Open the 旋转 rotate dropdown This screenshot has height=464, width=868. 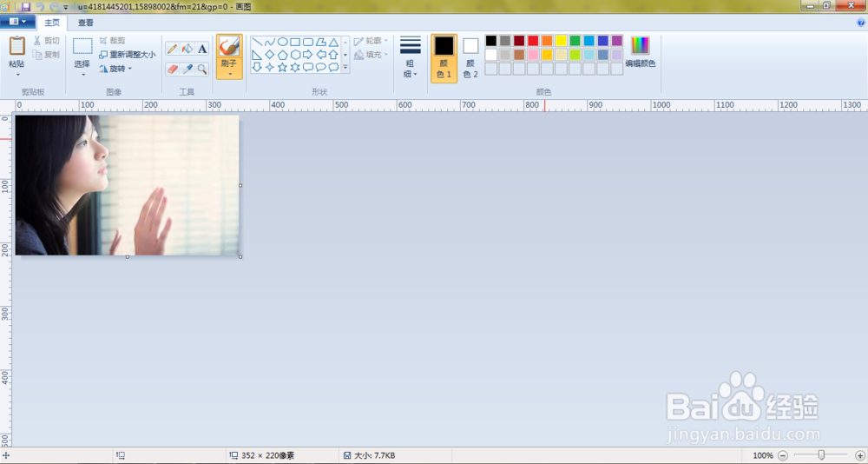pyautogui.click(x=115, y=69)
